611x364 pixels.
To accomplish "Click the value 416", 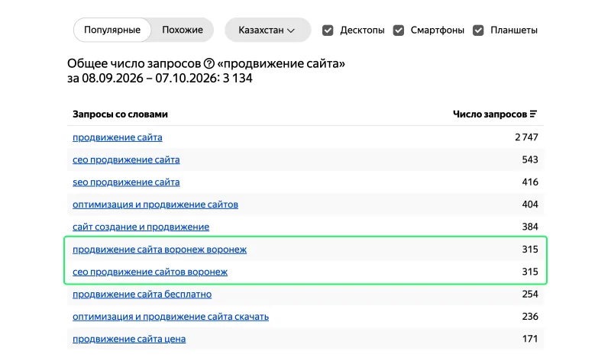I will [x=530, y=182].
